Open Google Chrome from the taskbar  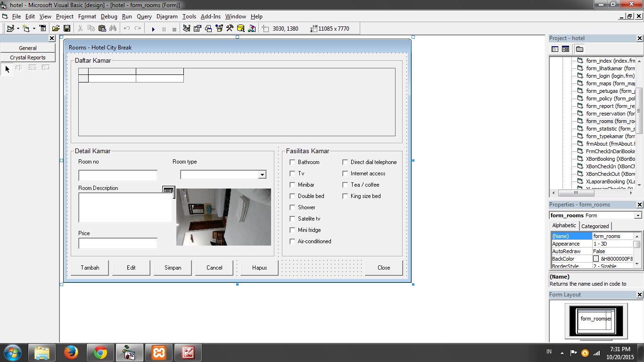pos(100,353)
